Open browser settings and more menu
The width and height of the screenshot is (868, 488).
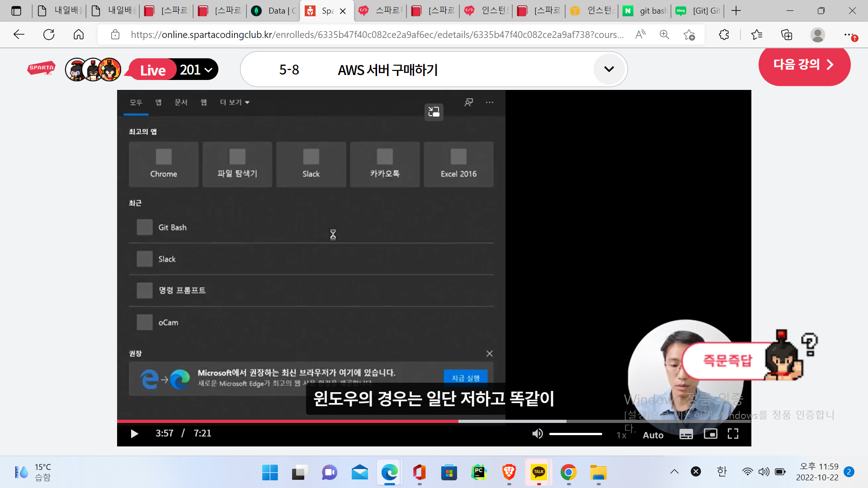pyautogui.click(x=849, y=34)
